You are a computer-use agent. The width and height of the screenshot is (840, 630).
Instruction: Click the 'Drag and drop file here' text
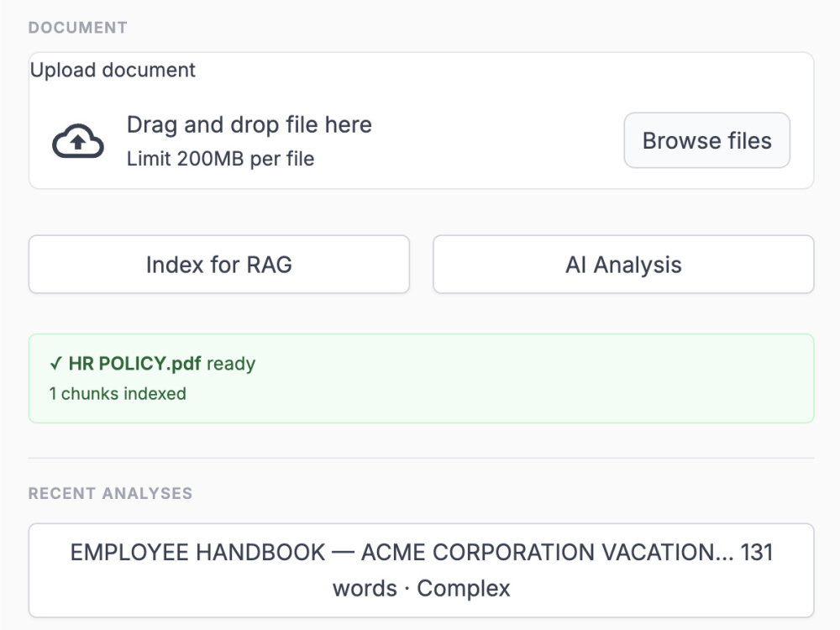(x=249, y=125)
